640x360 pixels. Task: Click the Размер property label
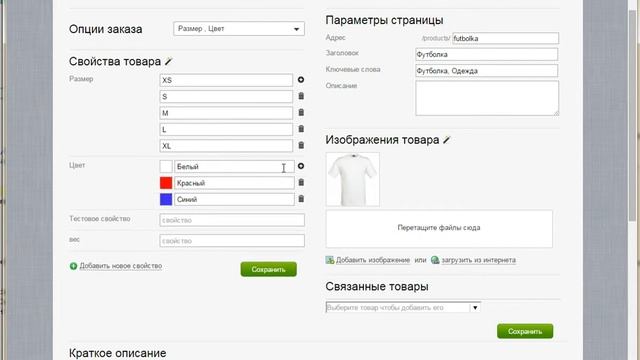coord(81,79)
